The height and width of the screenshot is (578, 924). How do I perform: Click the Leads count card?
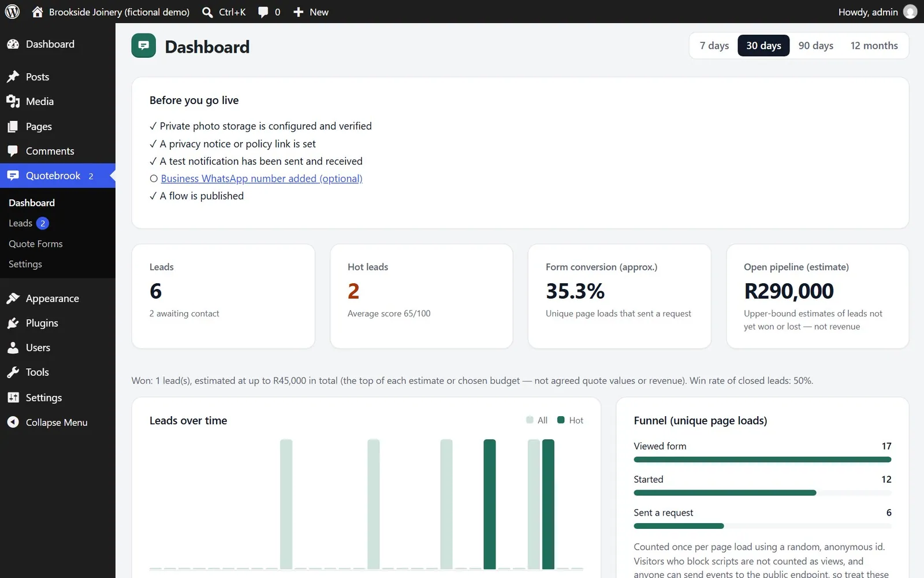(x=223, y=296)
